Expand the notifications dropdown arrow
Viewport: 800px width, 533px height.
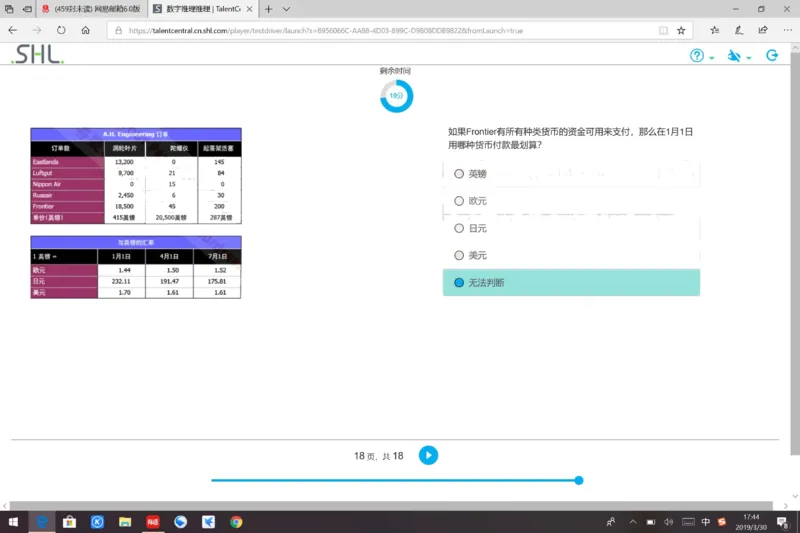[x=748, y=58]
